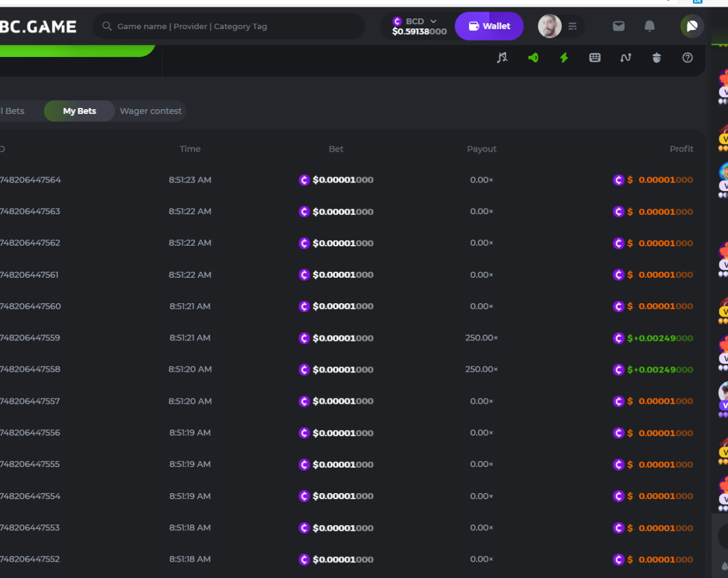Open the chat bubble icon
728x578 pixels.
pyautogui.click(x=692, y=26)
